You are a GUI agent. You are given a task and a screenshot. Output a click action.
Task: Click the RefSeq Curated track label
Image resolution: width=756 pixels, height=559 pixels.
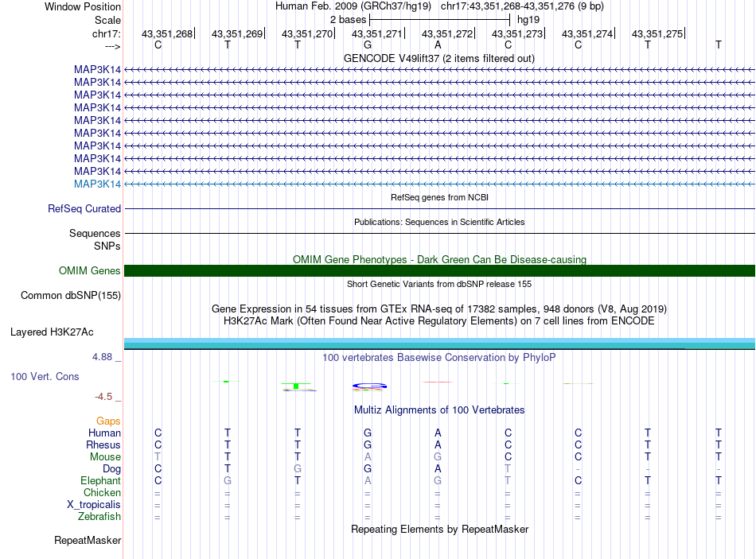[84, 208]
